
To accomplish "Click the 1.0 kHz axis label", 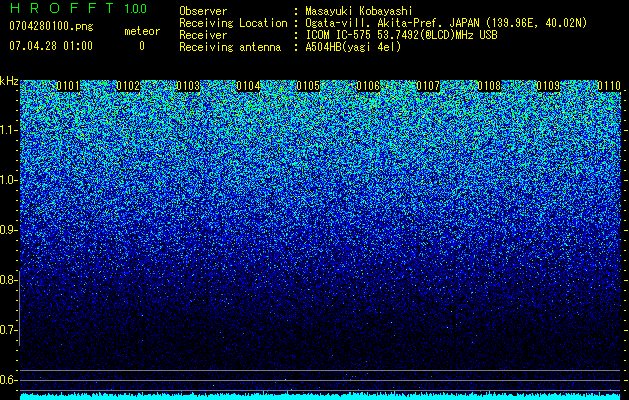I will click(x=8, y=180).
